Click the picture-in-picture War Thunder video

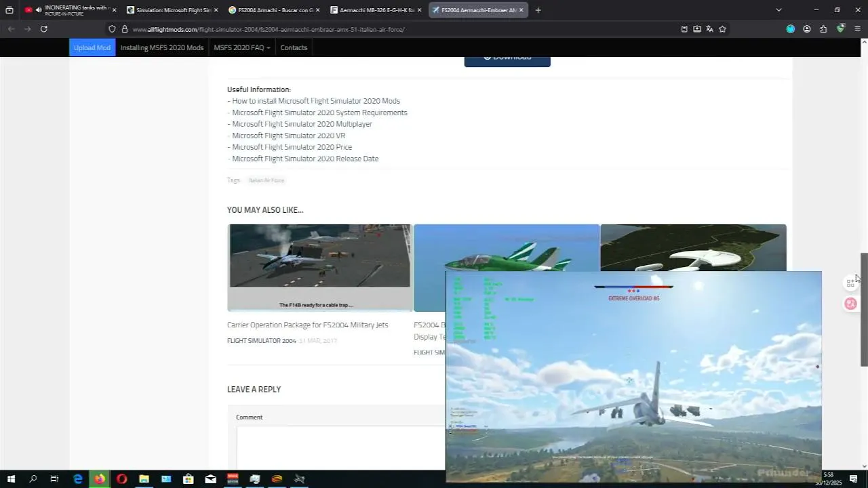633,376
